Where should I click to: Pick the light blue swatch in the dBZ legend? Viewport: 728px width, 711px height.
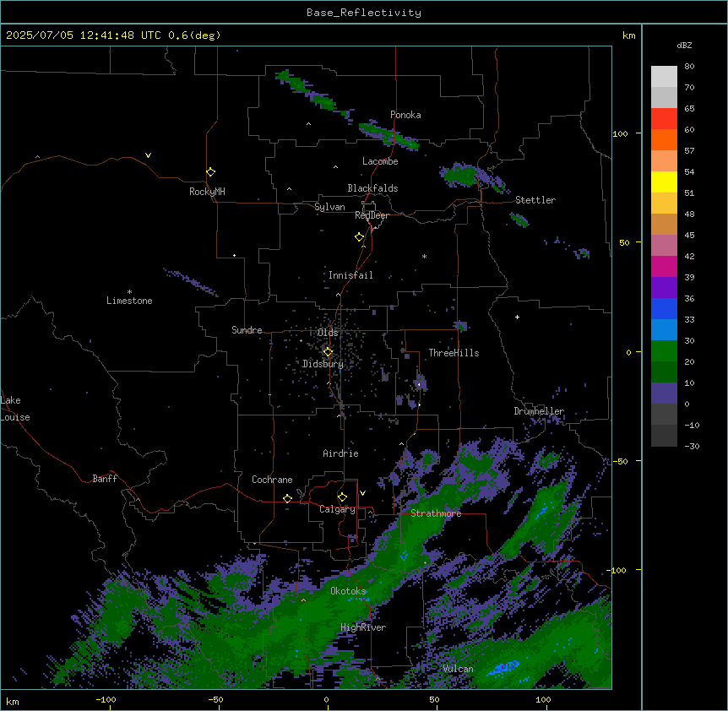(x=664, y=329)
